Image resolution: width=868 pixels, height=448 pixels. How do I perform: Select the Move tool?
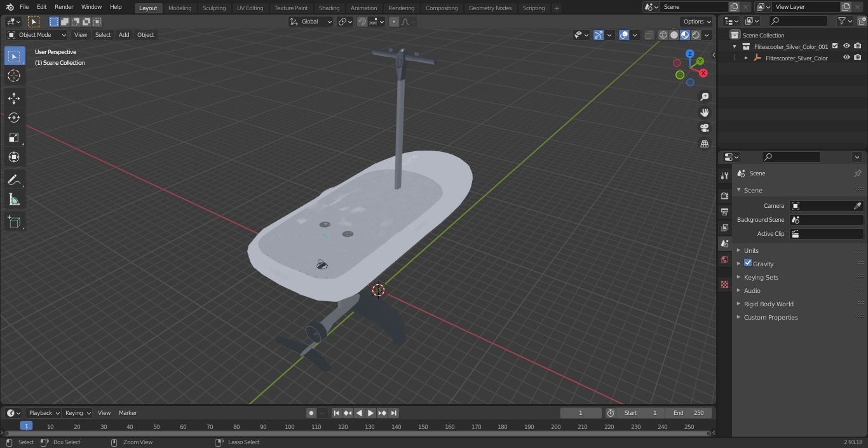(14, 98)
